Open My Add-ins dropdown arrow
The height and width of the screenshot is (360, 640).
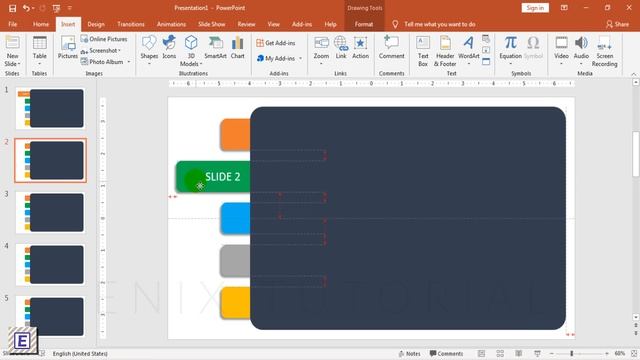[x=301, y=58]
